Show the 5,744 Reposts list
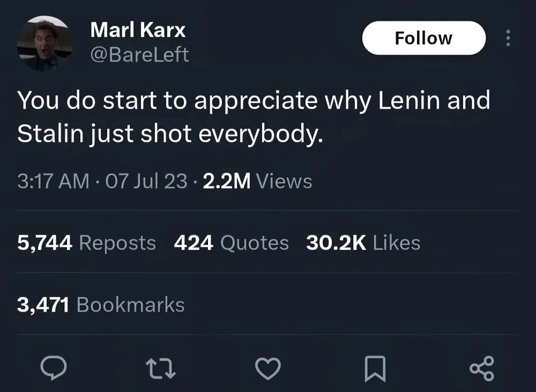The height and width of the screenshot is (392, 536). 86,243
